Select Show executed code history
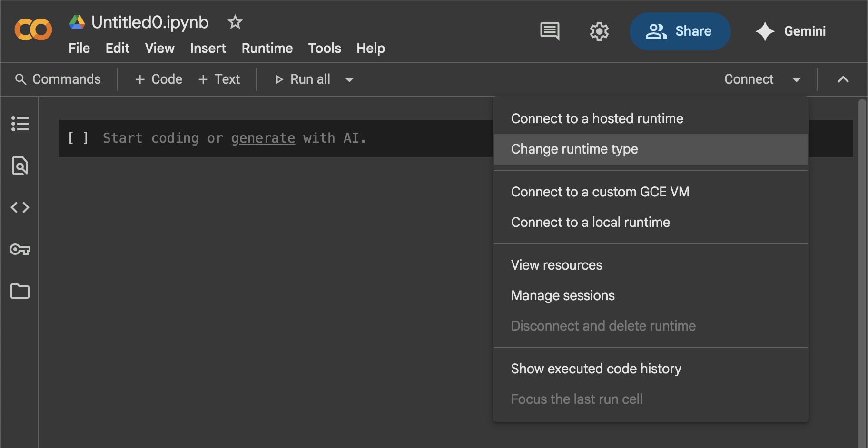868x448 pixels. [x=651, y=369]
